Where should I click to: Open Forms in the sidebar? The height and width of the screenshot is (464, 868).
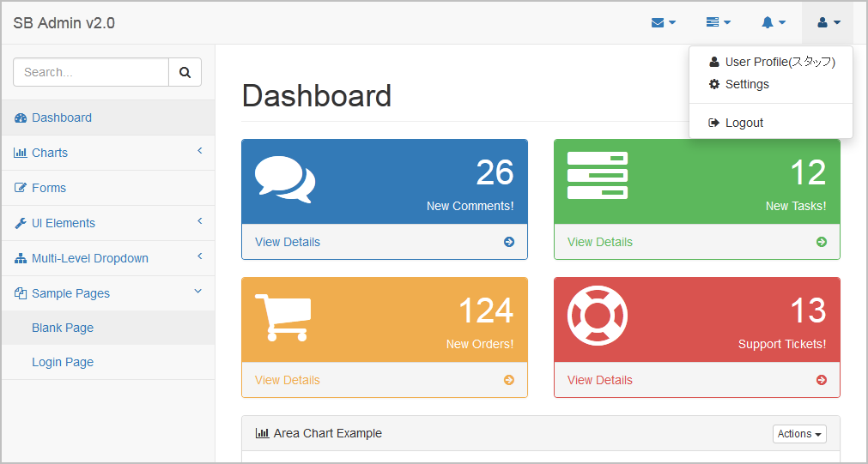pos(108,188)
